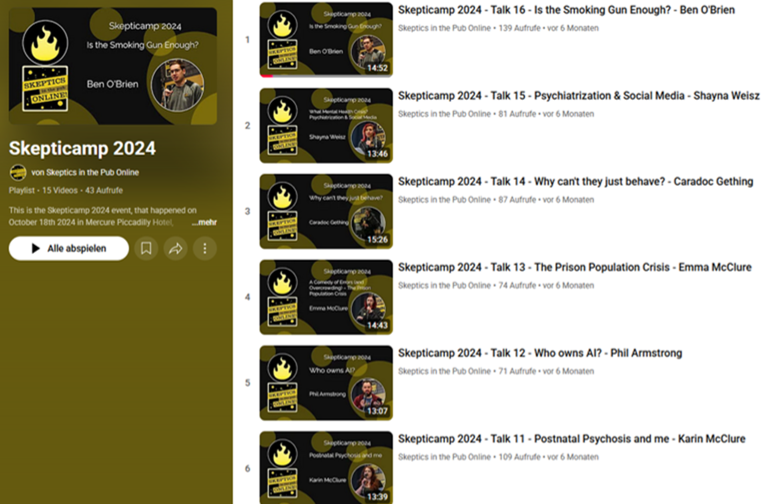This screenshot has height=504, width=768.
Task: Click the 13:07 duration badge
Action: click(x=377, y=411)
